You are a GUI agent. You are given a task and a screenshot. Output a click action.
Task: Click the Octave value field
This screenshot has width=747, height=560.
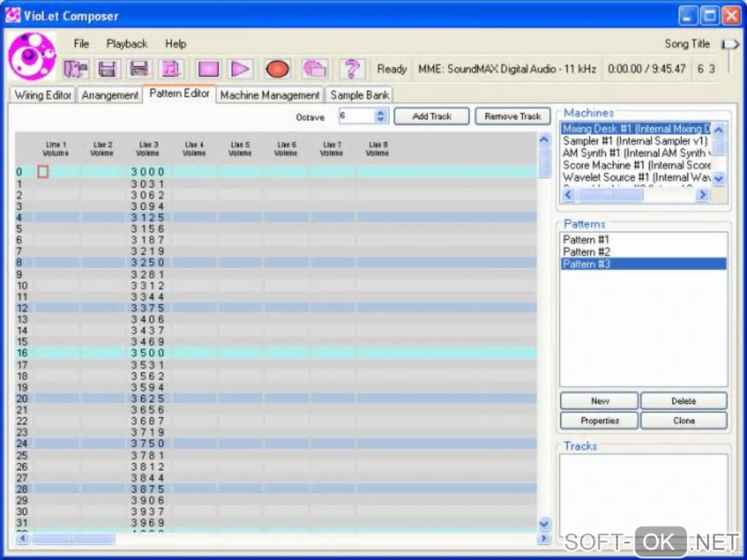[x=357, y=116]
